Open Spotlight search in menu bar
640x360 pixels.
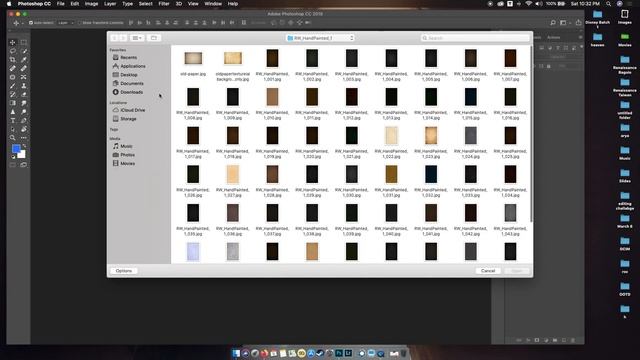click(609, 4)
